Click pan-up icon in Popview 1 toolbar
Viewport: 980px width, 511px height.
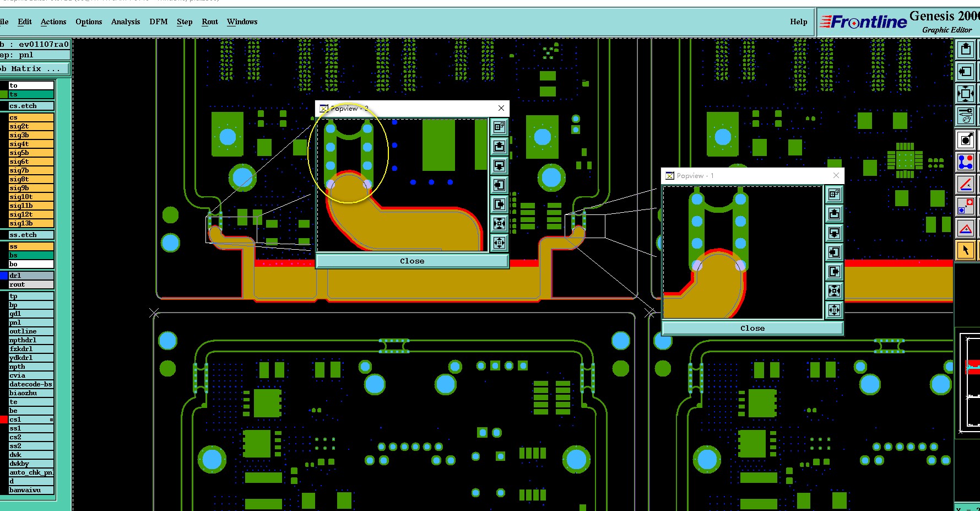[834, 213]
